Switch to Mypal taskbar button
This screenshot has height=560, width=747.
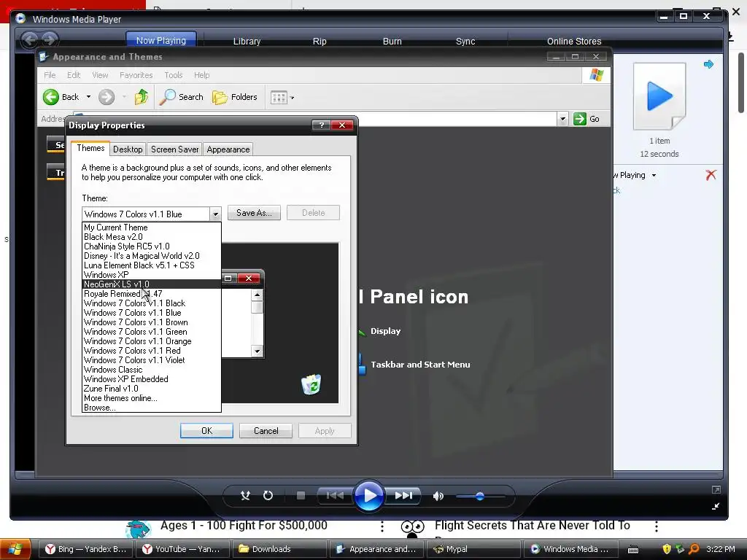(473, 549)
